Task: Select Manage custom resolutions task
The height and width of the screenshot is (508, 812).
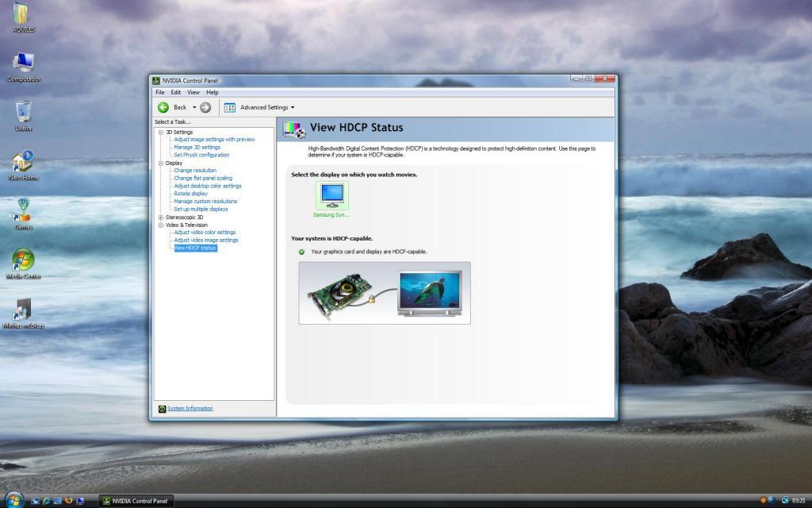Action: (205, 202)
